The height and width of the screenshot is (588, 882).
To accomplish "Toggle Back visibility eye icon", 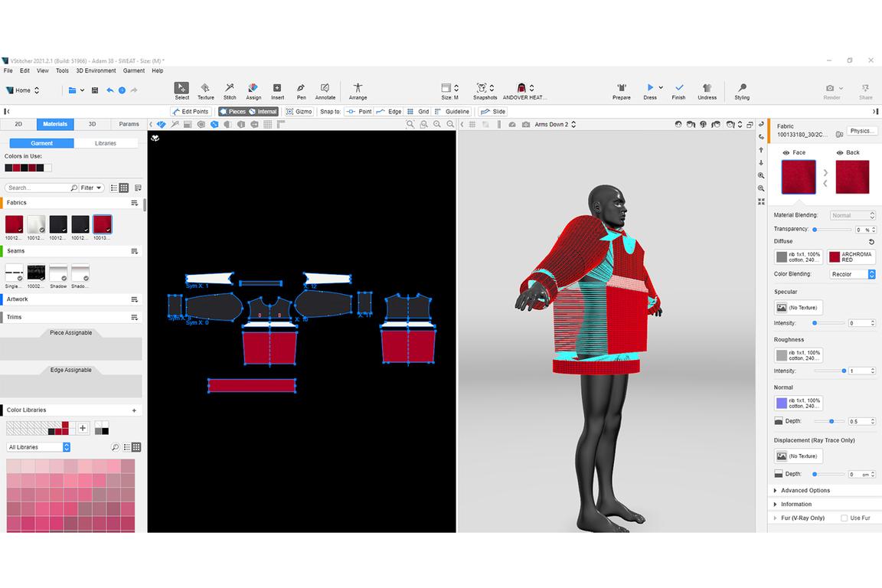I will 840,152.
